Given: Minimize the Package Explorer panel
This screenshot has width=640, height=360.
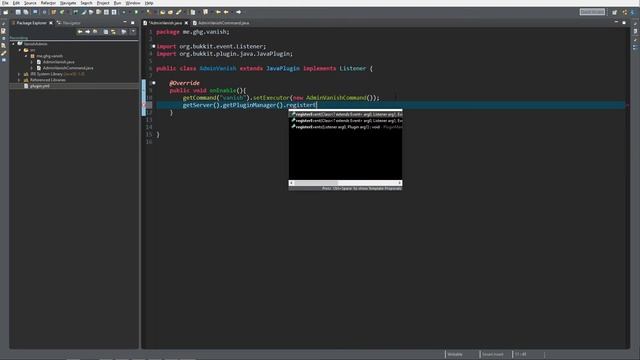Looking at the screenshot, I should (125, 23).
